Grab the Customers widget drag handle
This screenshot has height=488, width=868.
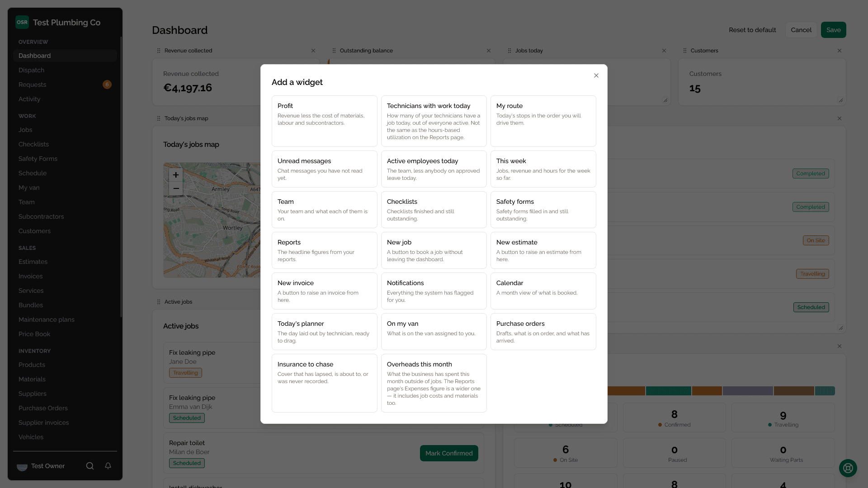tap(685, 51)
